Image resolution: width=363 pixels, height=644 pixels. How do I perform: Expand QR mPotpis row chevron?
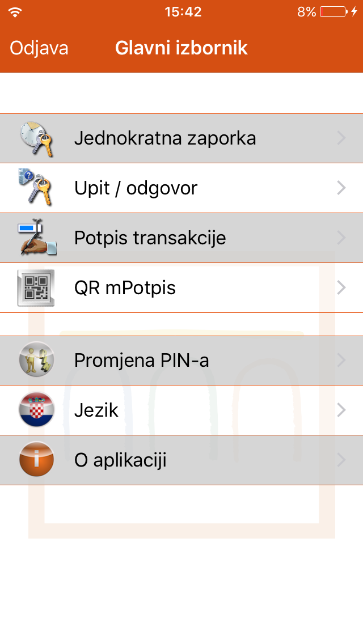341,287
